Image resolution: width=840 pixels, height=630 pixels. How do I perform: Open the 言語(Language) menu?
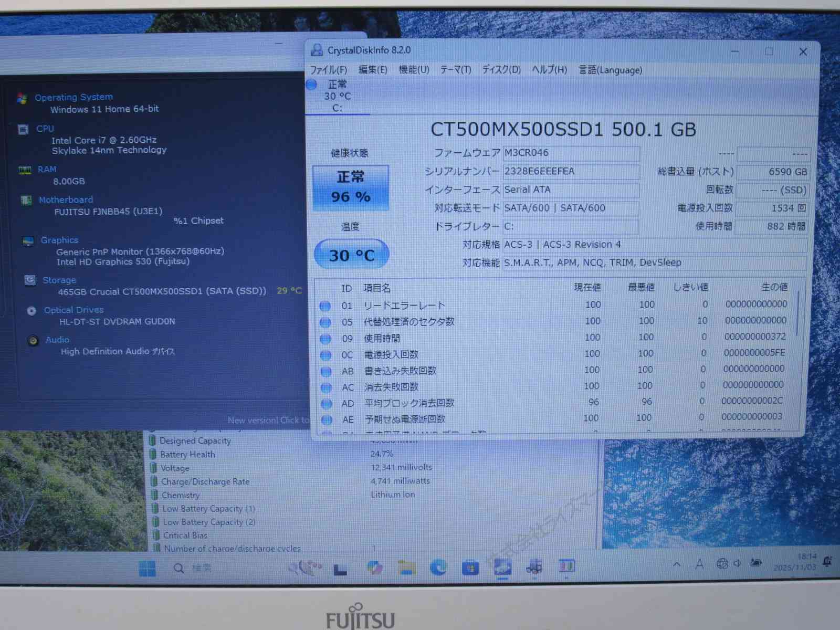(610, 70)
